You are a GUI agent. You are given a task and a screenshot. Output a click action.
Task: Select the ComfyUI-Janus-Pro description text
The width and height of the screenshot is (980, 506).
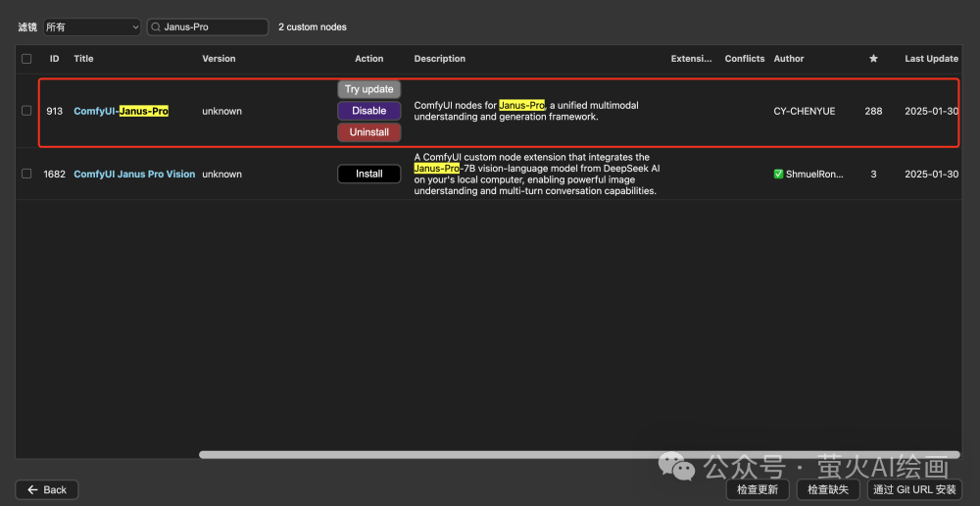point(526,111)
